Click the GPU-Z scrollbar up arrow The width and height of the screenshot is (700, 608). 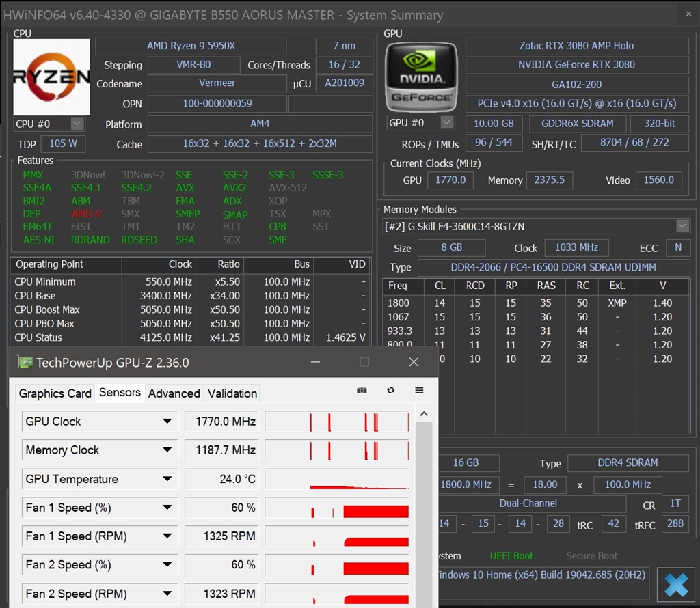pos(424,414)
